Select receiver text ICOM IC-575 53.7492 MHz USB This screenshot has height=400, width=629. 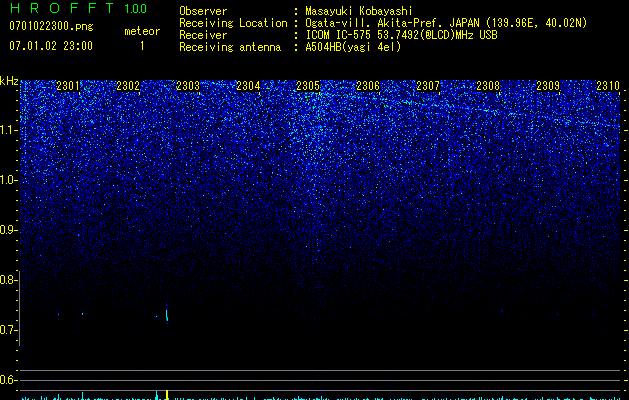[x=401, y=35]
